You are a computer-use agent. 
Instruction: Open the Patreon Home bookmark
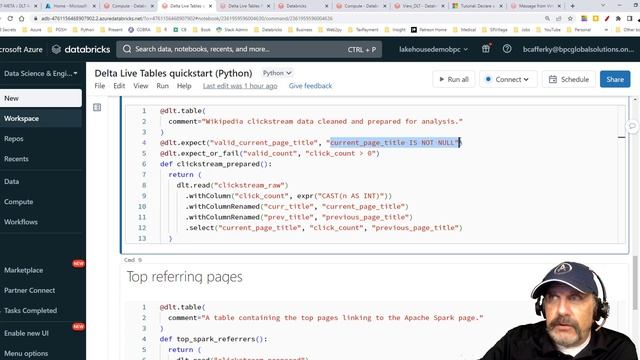coord(429,30)
